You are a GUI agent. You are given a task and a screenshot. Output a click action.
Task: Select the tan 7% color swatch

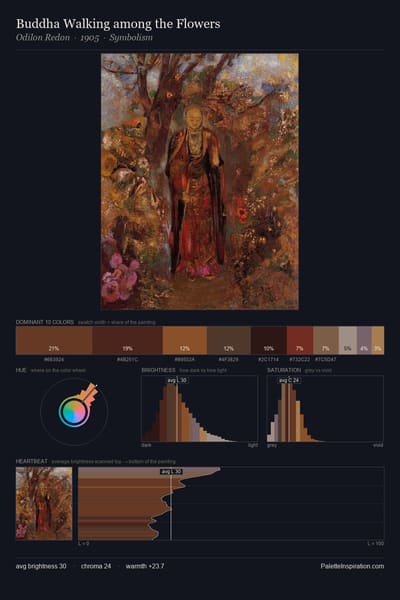pyautogui.click(x=326, y=340)
